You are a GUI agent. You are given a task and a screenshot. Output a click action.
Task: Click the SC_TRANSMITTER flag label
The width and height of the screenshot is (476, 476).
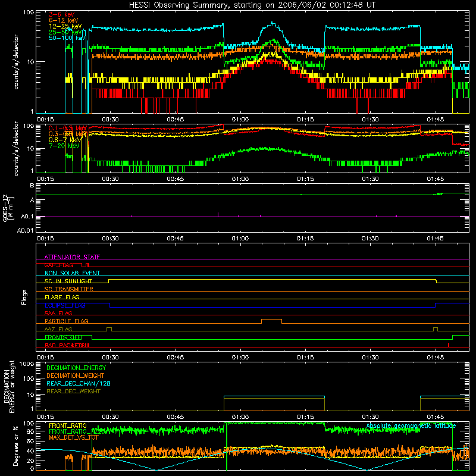(69, 289)
